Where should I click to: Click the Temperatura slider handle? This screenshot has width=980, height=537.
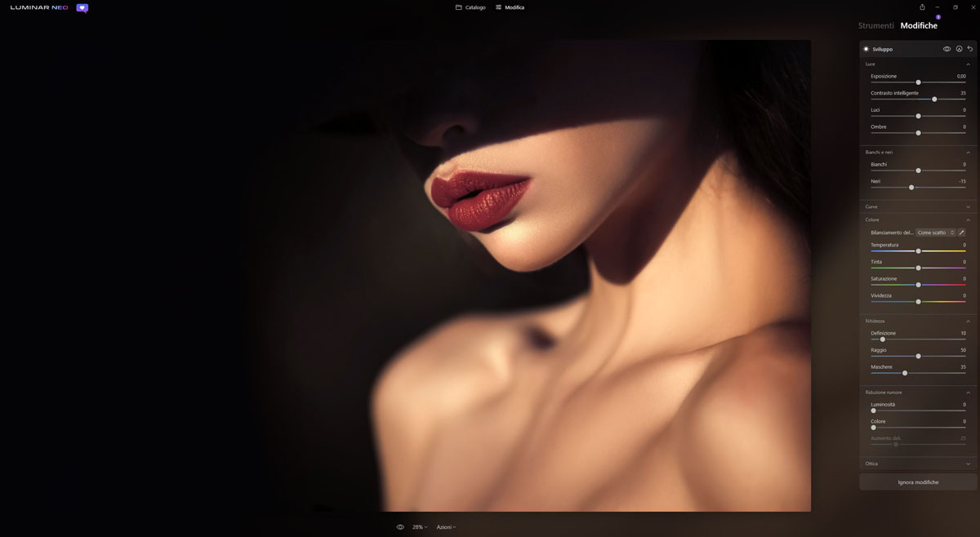[918, 251]
